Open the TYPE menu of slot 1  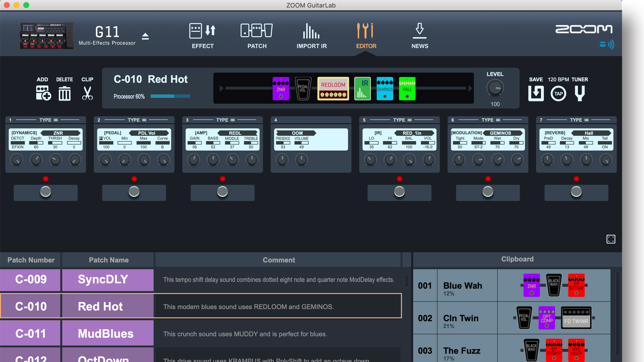[48, 120]
